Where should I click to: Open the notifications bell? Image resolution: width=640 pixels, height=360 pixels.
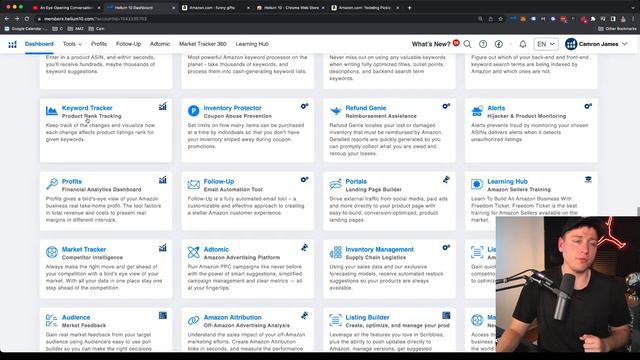pyautogui.click(x=522, y=44)
